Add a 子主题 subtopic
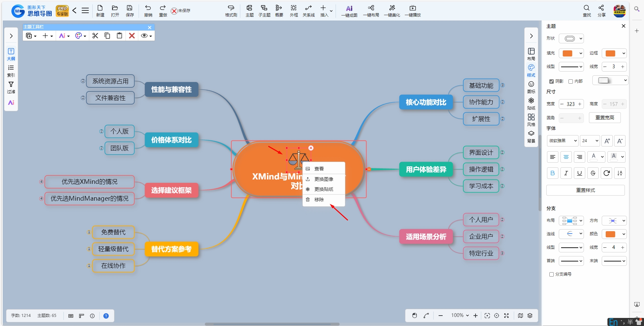 point(264,11)
